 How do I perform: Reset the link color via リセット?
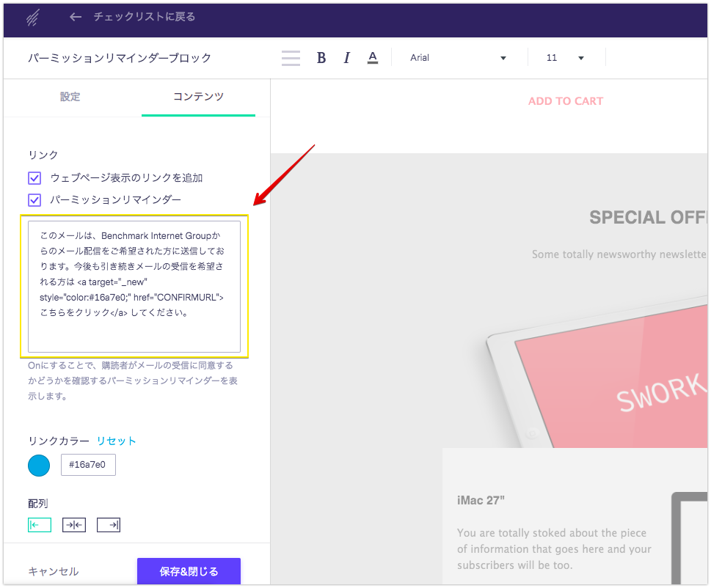click(x=116, y=440)
